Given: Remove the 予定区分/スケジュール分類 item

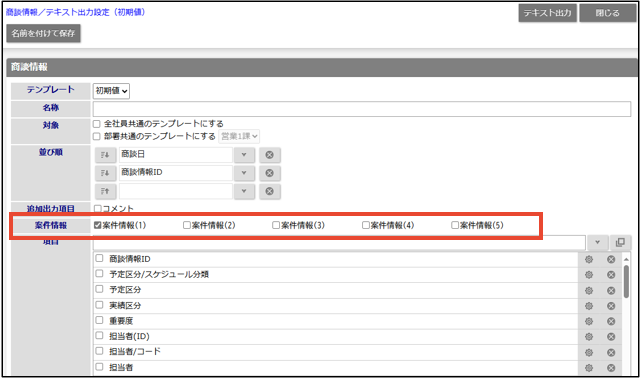Looking at the screenshot, I should [x=611, y=275].
